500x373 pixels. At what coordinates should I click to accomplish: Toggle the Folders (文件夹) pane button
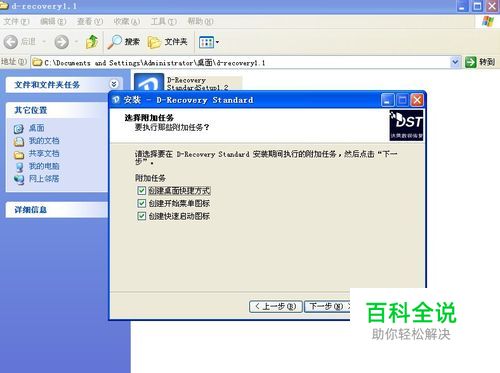(x=167, y=42)
